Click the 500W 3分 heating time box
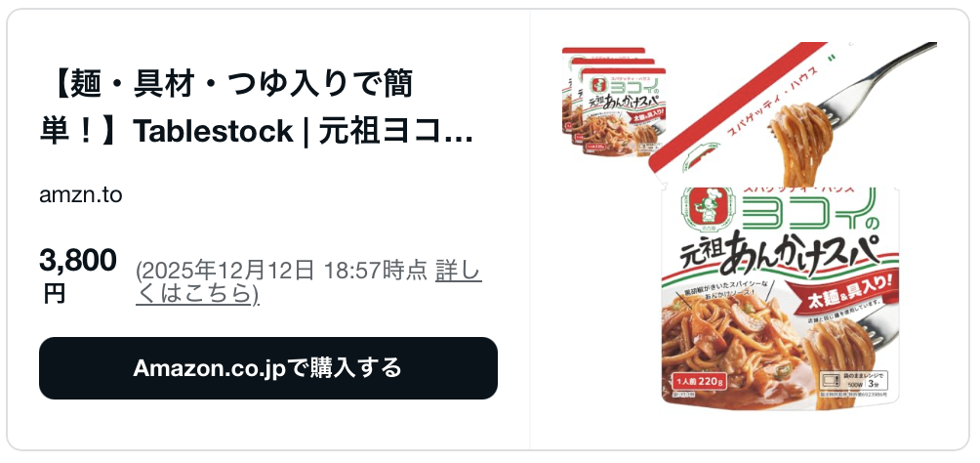 (x=854, y=380)
